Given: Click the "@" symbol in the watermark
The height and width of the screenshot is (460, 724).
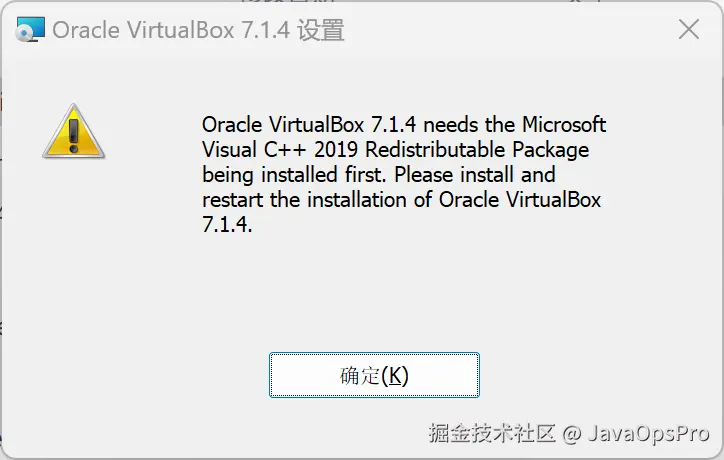Looking at the screenshot, I should coord(571,434).
